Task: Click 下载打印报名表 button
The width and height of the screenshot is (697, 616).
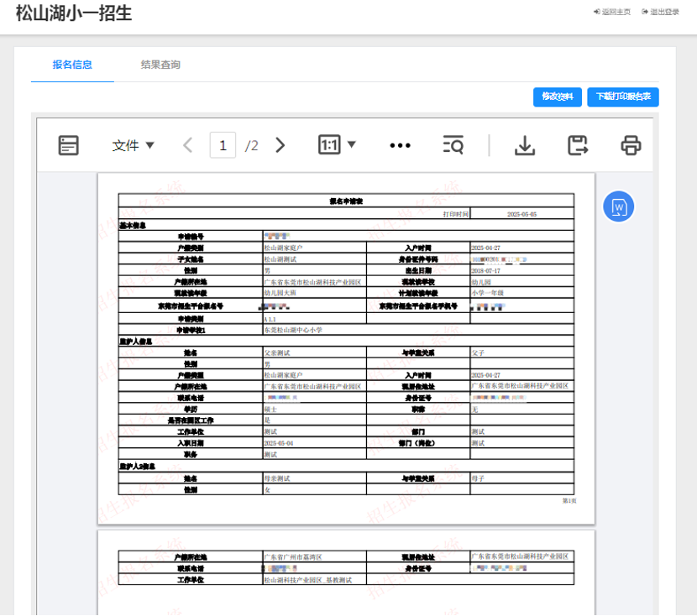Action: tap(623, 97)
